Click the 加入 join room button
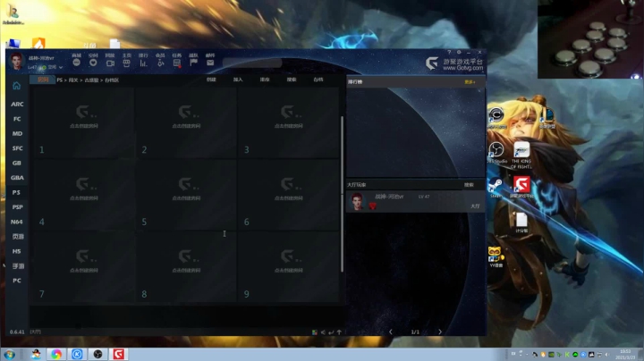 [x=238, y=80]
